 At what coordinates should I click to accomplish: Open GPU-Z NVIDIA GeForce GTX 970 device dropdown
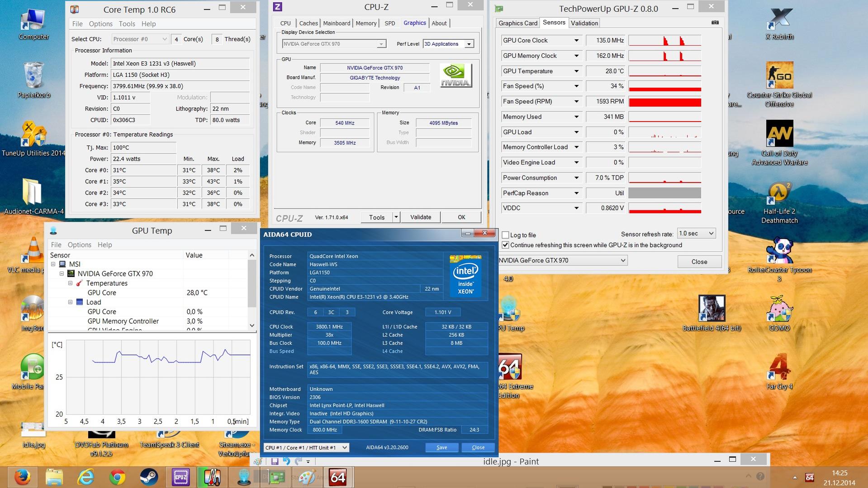tap(562, 261)
